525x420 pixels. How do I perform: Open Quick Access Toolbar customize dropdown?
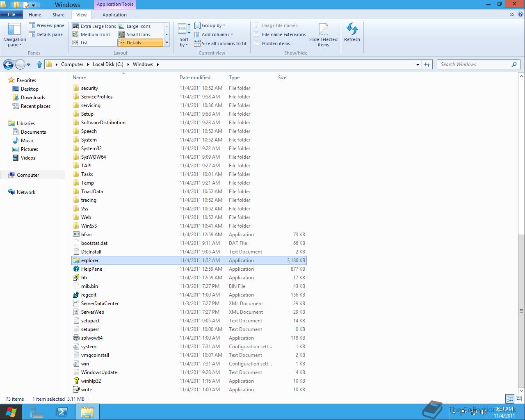[x=34, y=5]
